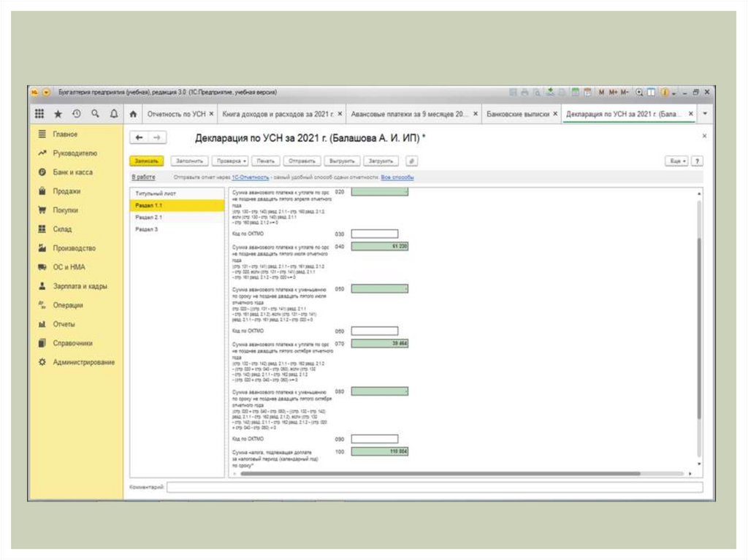Expand the Проверка dropdown button
748x560 pixels.
pyautogui.click(x=230, y=161)
